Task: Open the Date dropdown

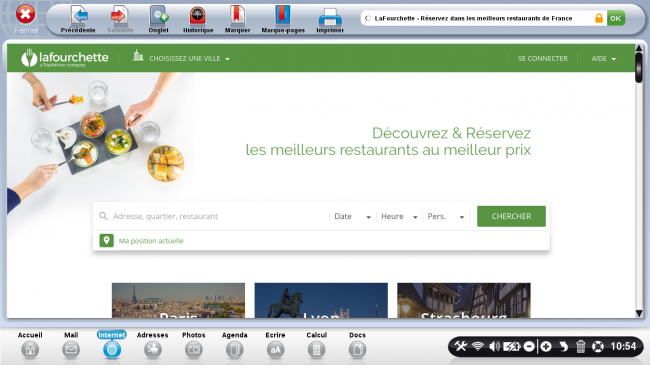Action: tap(352, 216)
